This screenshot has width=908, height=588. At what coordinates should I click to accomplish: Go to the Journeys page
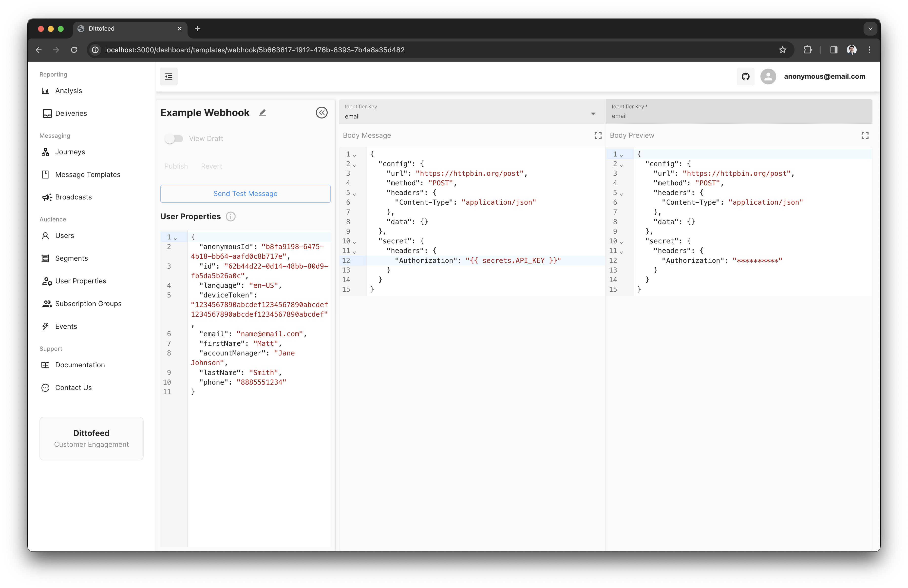click(70, 152)
